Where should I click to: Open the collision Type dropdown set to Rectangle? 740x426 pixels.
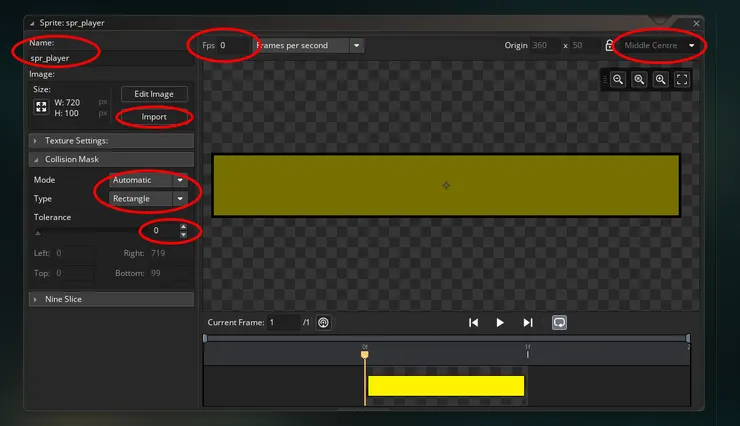point(148,199)
